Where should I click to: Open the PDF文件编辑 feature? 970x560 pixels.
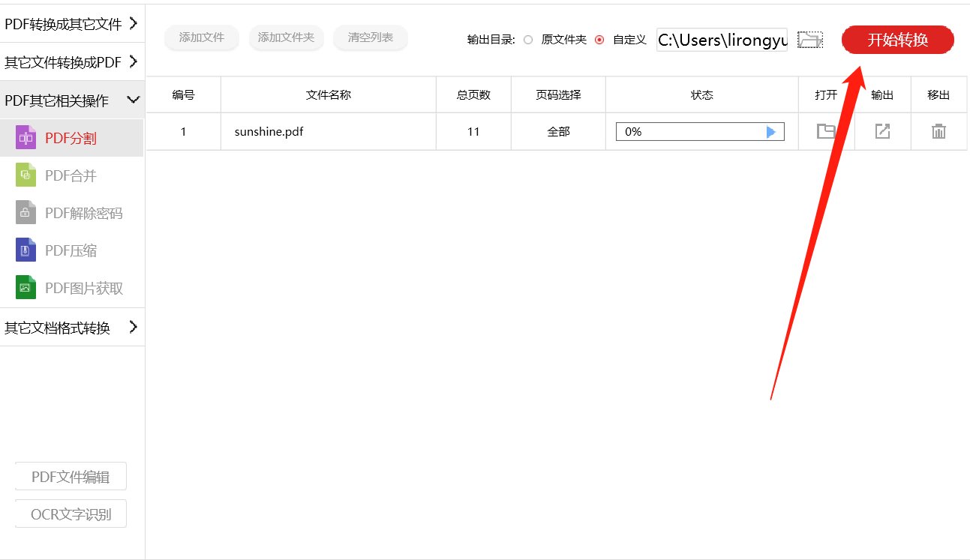pos(70,476)
